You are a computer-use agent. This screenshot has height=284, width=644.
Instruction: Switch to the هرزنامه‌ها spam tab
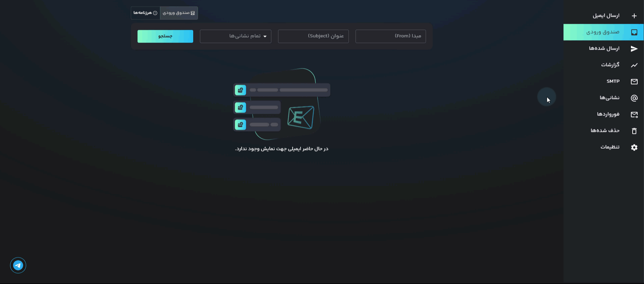click(145, 13)
